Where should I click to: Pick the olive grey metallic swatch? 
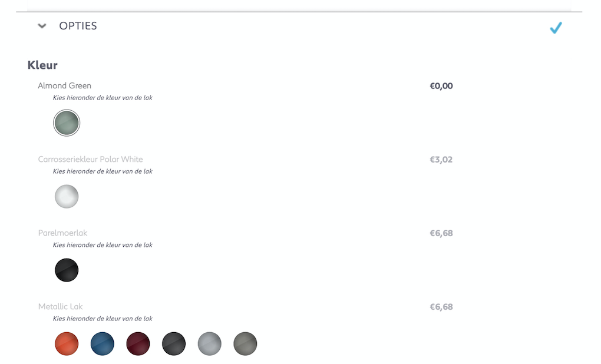pyautogui.click(x=245, y=344)
